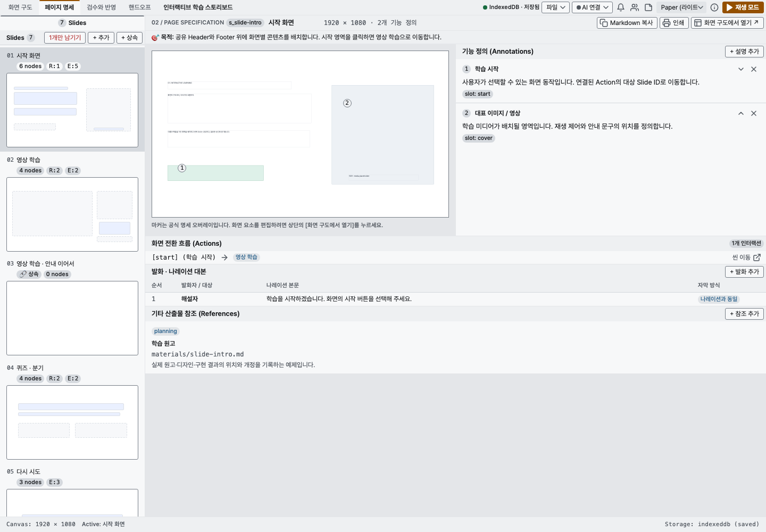
Task: Click the planning tag
Action: (165, 331)
